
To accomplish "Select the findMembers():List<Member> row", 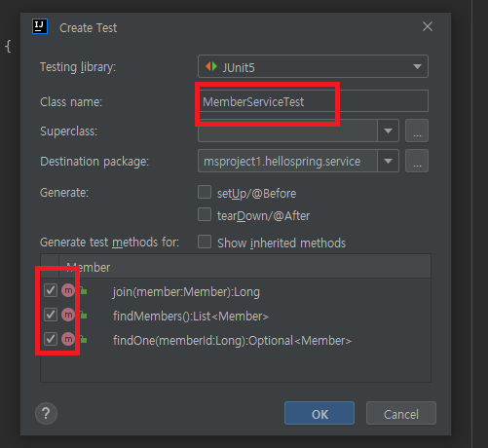I will click(x=236, y=316).
